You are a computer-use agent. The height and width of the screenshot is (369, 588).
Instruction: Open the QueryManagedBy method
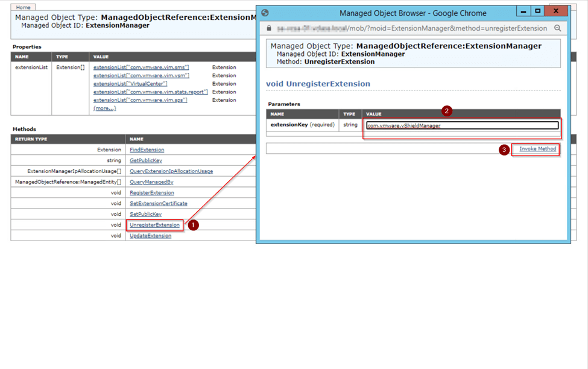pyautogui.click(x=151, y=182)
